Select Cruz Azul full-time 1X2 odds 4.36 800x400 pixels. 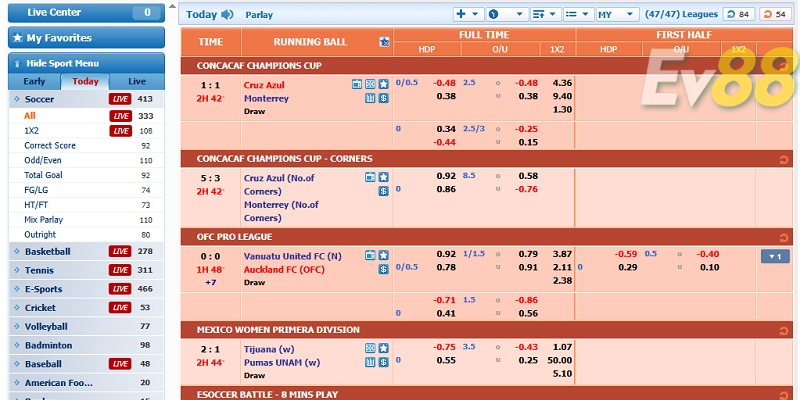pos(562,83)
